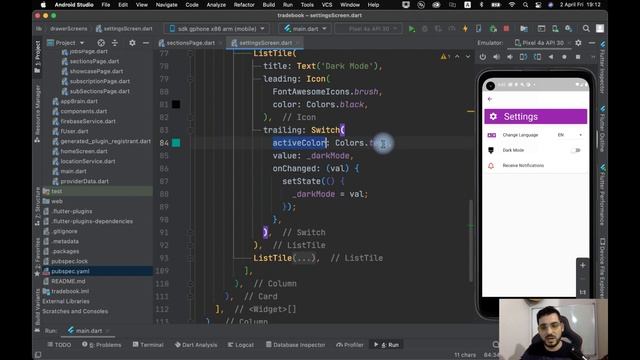Viewport: 640px width, 360px height.
Task: Stop the running app with red square
Action: point(506,29)
